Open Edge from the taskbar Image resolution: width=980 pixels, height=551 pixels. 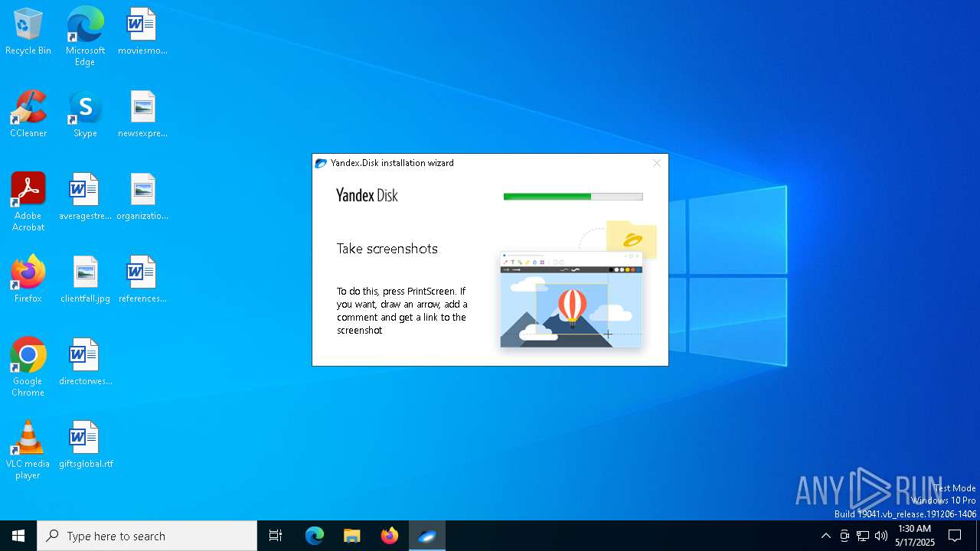coord(315,536)
